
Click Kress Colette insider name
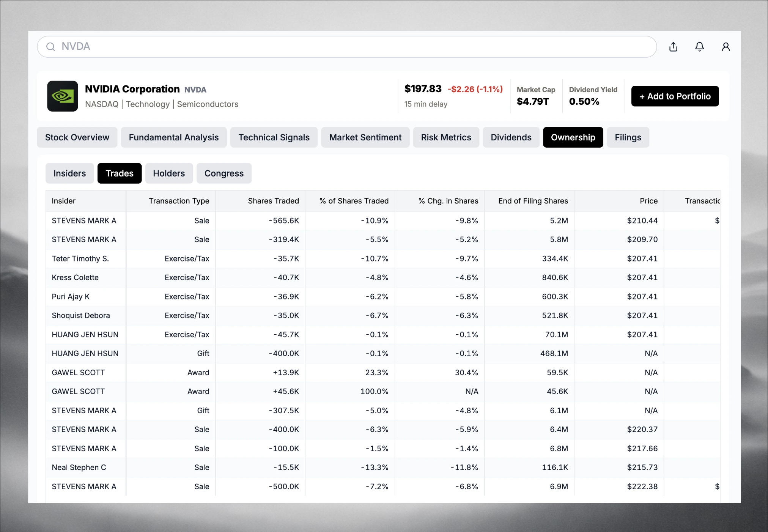tap(75, 278)
